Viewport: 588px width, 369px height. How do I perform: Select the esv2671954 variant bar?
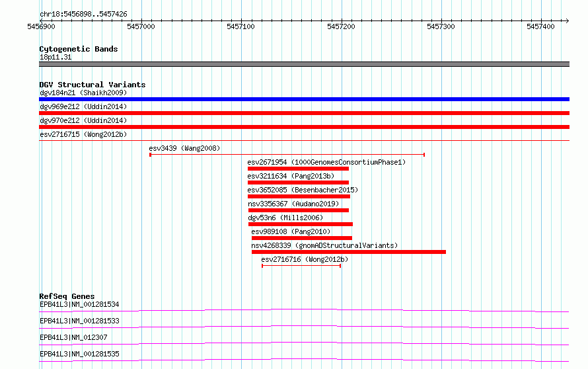298,169
